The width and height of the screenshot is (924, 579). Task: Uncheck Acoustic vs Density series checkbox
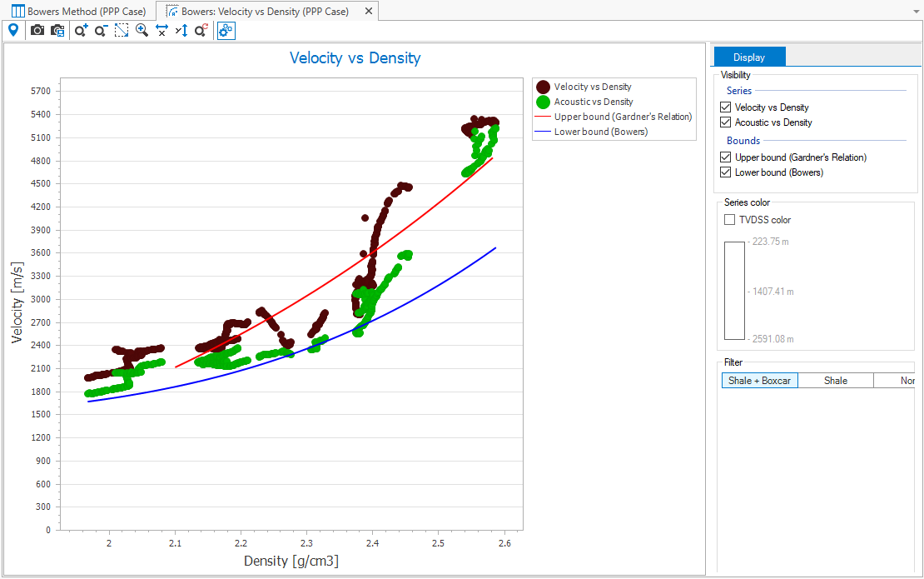coord(726,122)
